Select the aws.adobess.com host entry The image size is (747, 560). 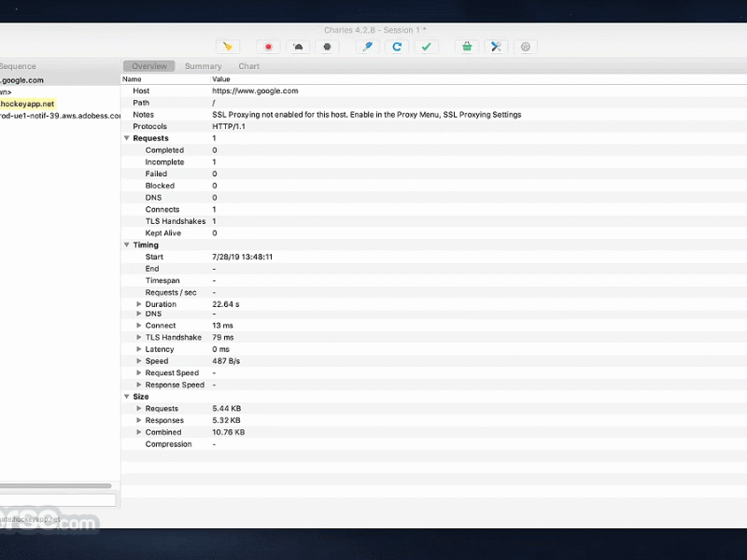(x=60, y=116)
